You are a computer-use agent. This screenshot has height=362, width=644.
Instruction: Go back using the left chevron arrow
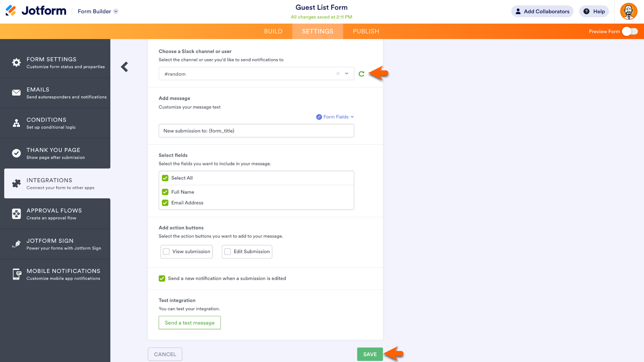coord(125,67)
